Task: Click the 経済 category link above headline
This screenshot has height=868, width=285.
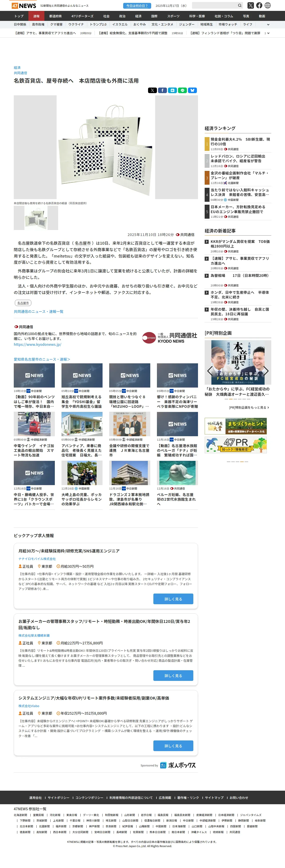Action: pyautogui.click(x=17, y=68)
